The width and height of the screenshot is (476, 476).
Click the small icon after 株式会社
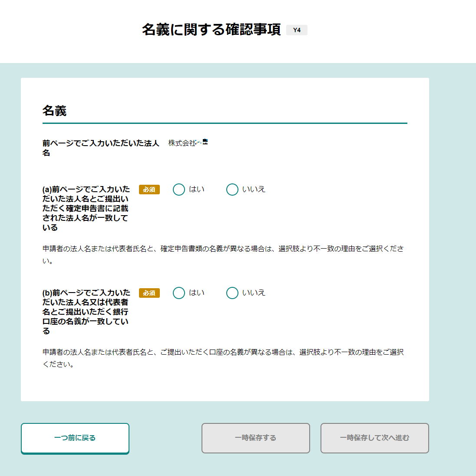(x=203, y=142)
